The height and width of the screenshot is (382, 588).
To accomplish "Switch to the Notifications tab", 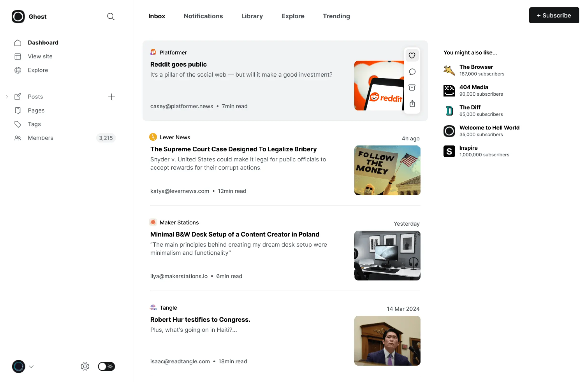I will [203, 16].
